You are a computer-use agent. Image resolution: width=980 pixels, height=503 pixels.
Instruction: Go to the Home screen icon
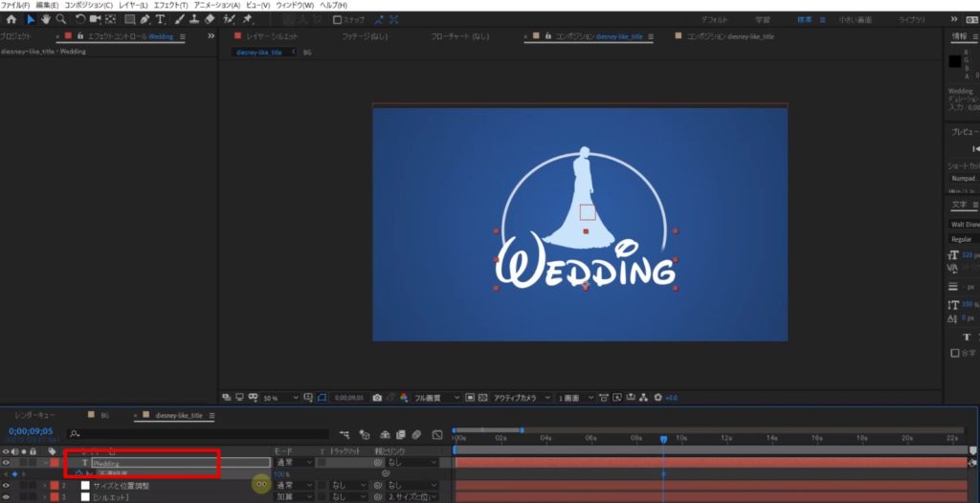point(11,19)
